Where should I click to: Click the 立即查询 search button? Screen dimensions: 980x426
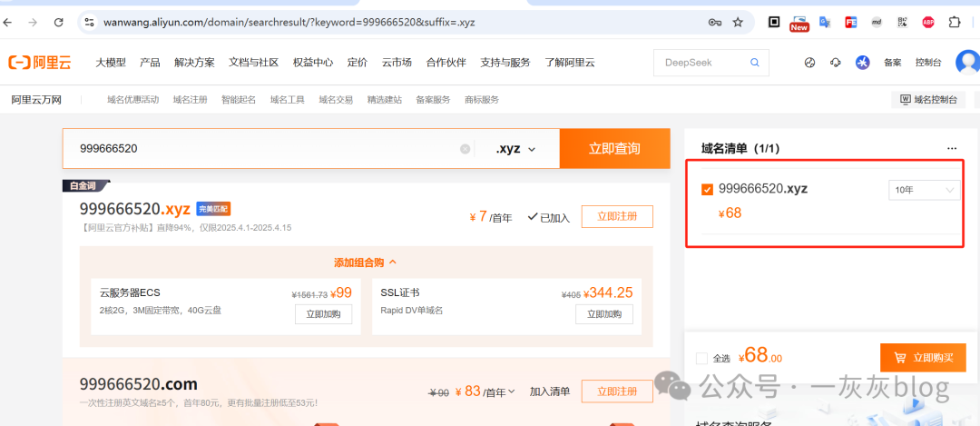(614, 149)
